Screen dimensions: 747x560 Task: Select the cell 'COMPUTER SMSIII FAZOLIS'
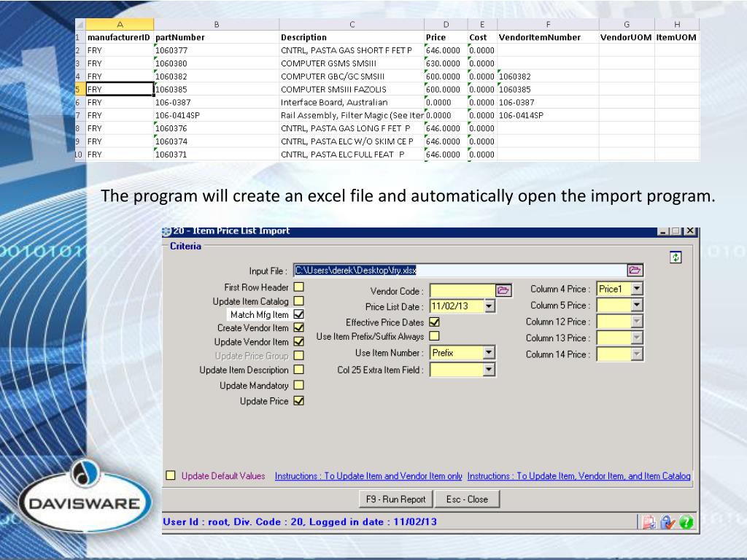click(x=352, y=89)
